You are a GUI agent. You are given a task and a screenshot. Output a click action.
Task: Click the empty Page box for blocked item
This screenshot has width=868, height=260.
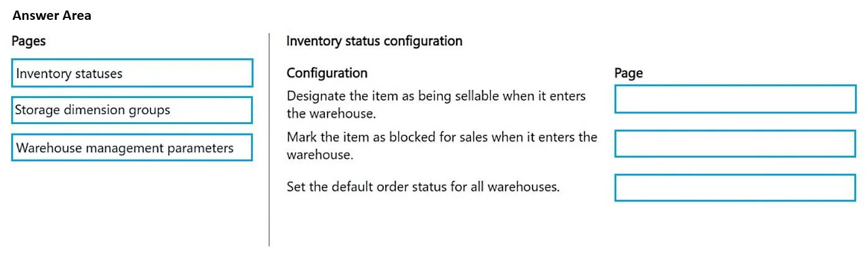(x=735, y=143)
